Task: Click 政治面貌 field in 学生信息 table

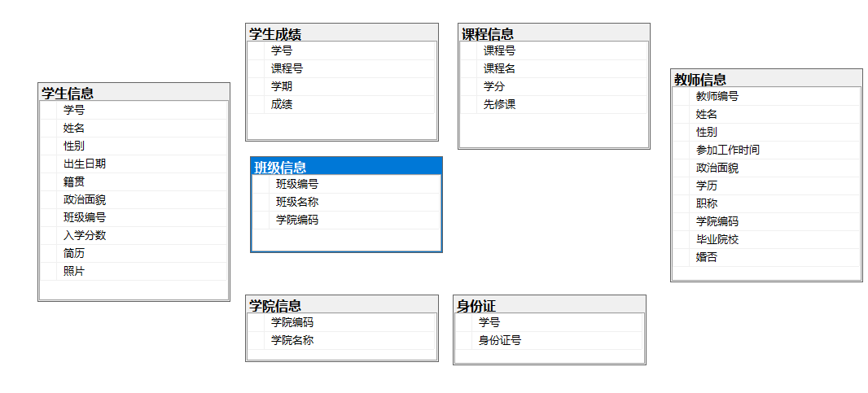Action: click(x=134, y=200)
